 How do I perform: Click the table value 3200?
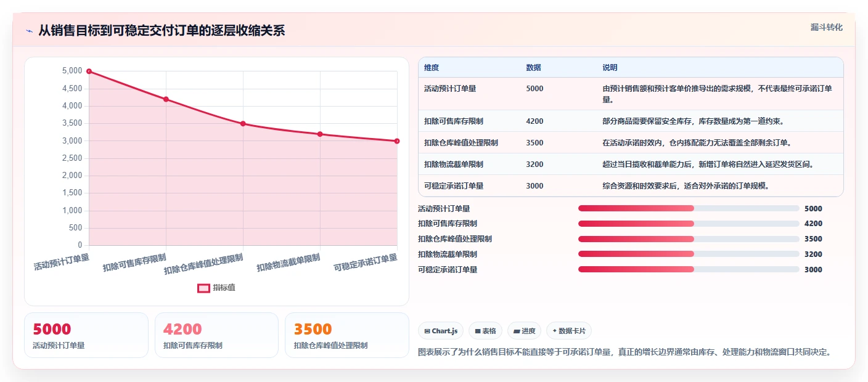click(534, 165)
